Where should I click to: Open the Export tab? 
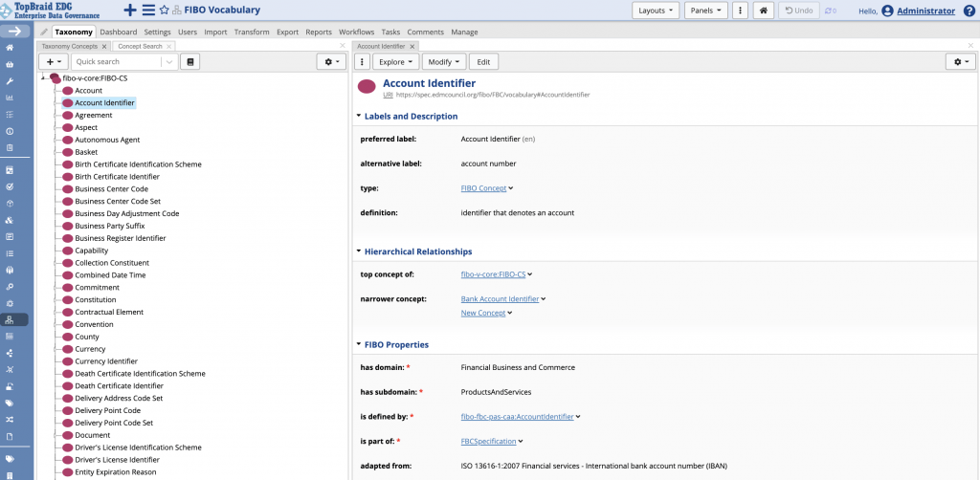point(287,32)
